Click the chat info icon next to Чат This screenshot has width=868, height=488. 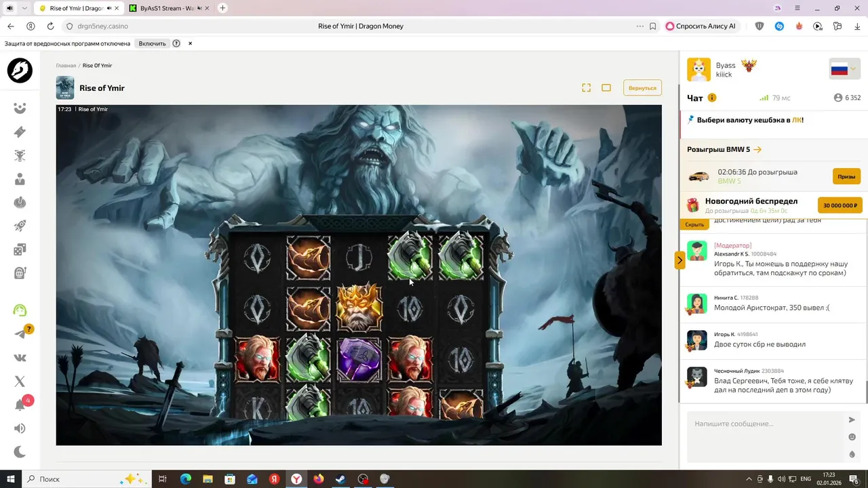point(712,98)
